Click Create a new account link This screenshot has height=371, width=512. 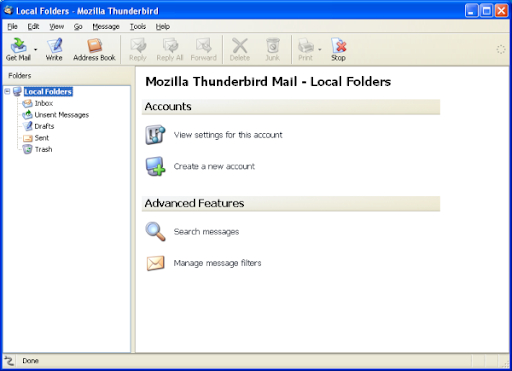tap(214, 166)
